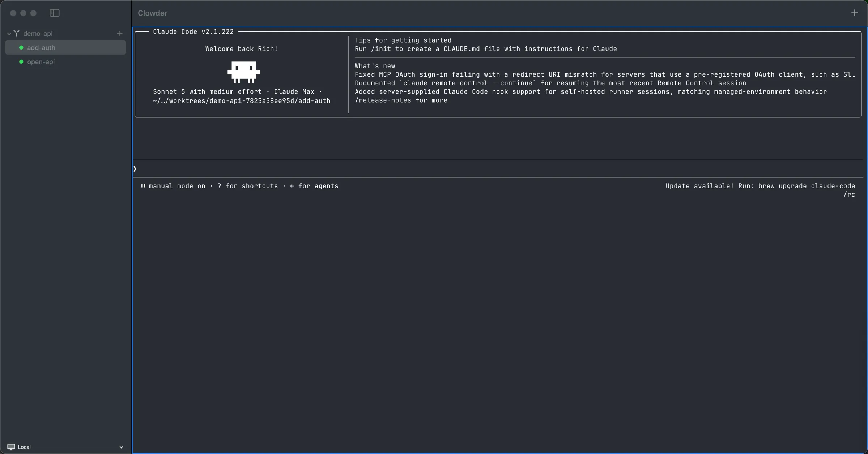868x454 pixels.
Task: Collapse the demo-api repository chevron
Action: click(9, 34)
